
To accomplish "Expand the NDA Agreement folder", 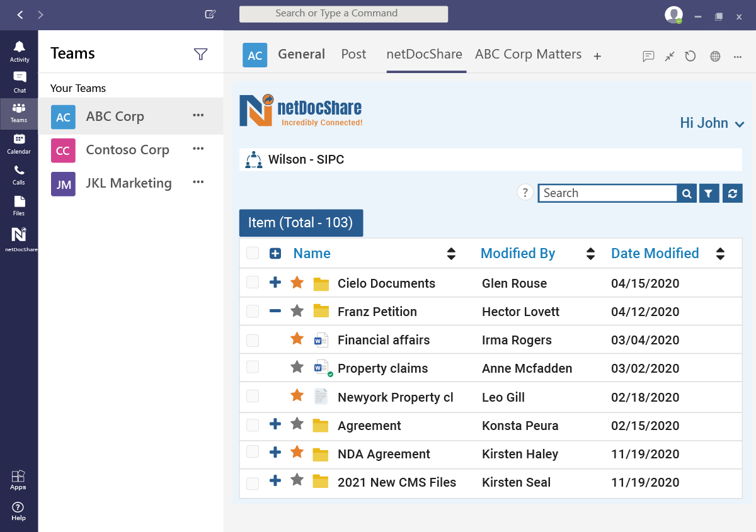I will point(275,452).
